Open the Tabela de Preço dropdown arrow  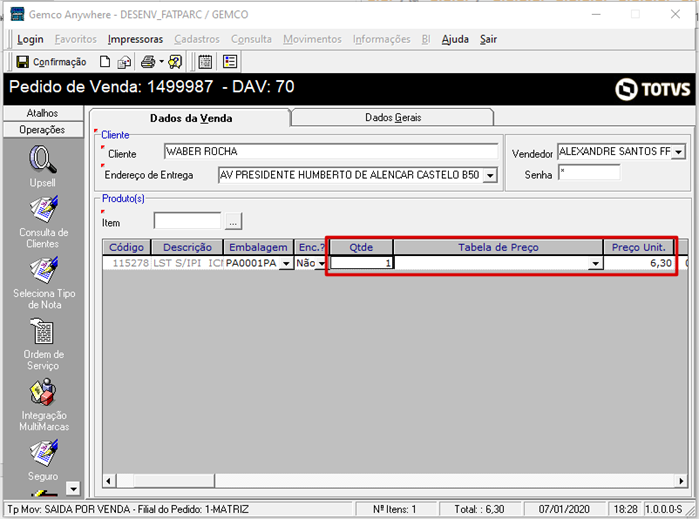(595, 264)
